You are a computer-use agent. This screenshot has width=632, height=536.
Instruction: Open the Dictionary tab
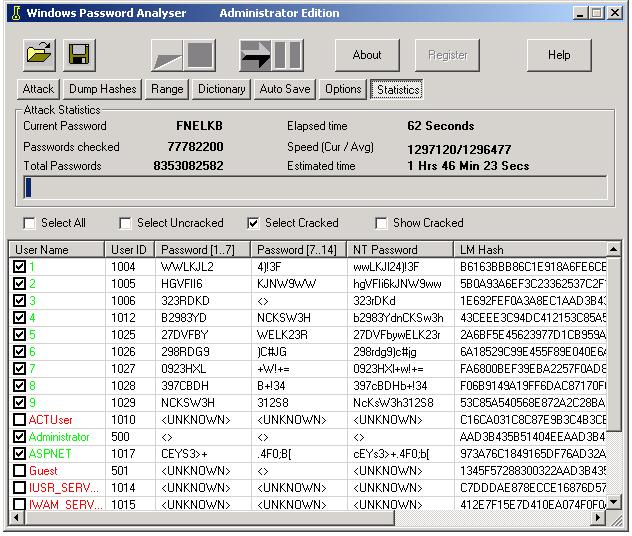(222, 89)
